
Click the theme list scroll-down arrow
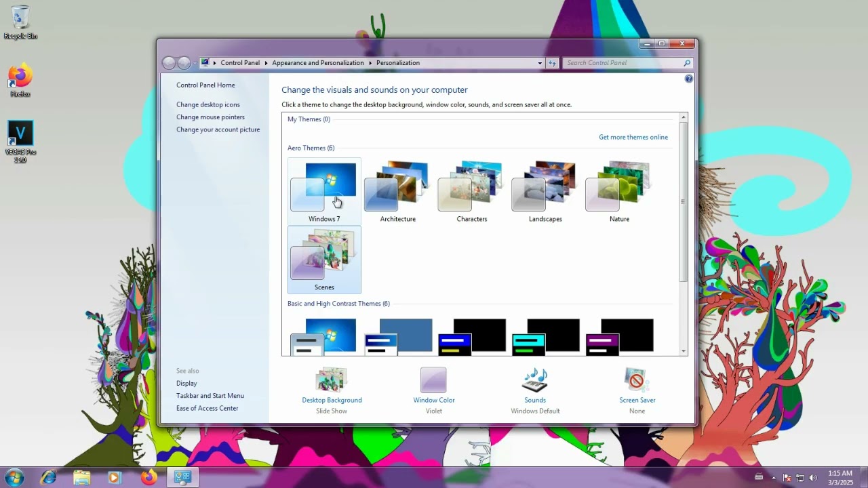coord(683,351)
